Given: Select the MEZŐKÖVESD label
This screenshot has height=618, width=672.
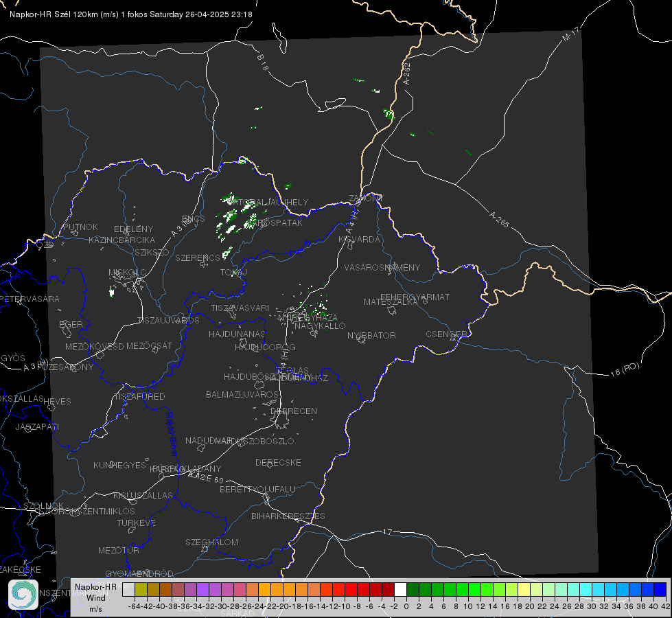Looking at the screenshot, I should pyautogui.click(x=94, y=346).
